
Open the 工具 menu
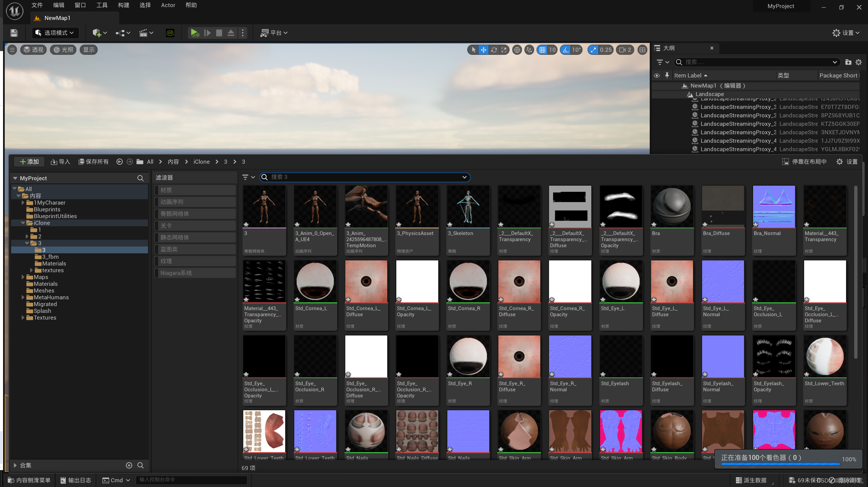102,5
